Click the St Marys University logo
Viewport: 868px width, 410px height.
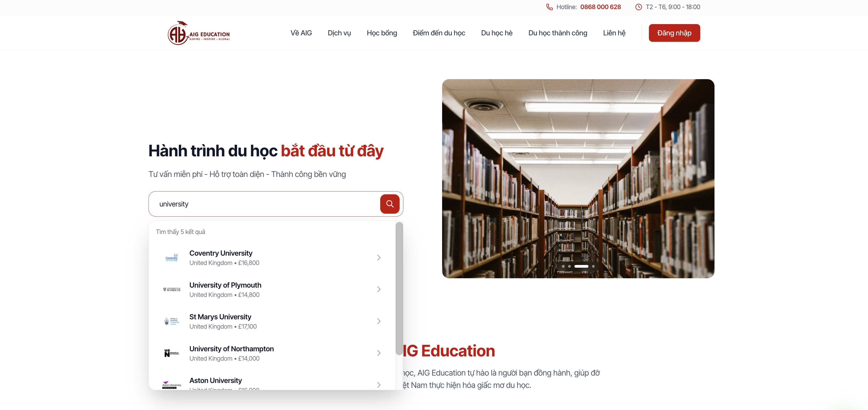[172, 321]
